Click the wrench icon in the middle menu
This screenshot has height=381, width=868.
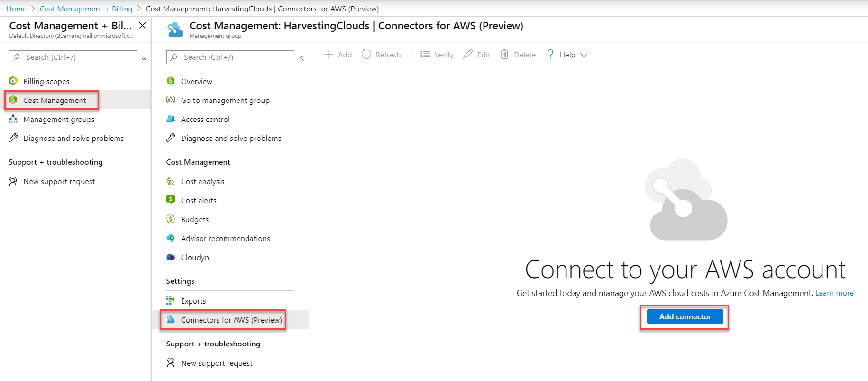(x=171, y=138)
